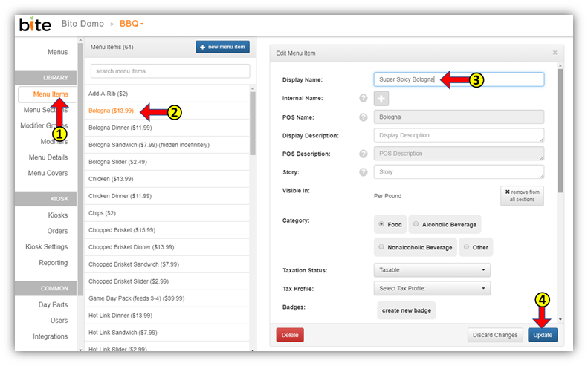Viewport: 588px width, 366px height.
Task: Click remove from all sections
Action: [x=522, y=195]
